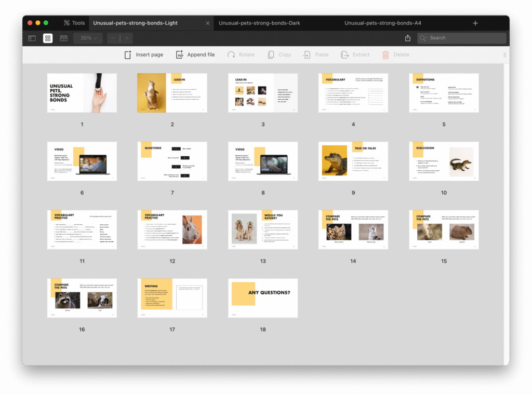Viewport: 532px width, 395px height.
Task: Click the Extract icon
Action: 344,55
